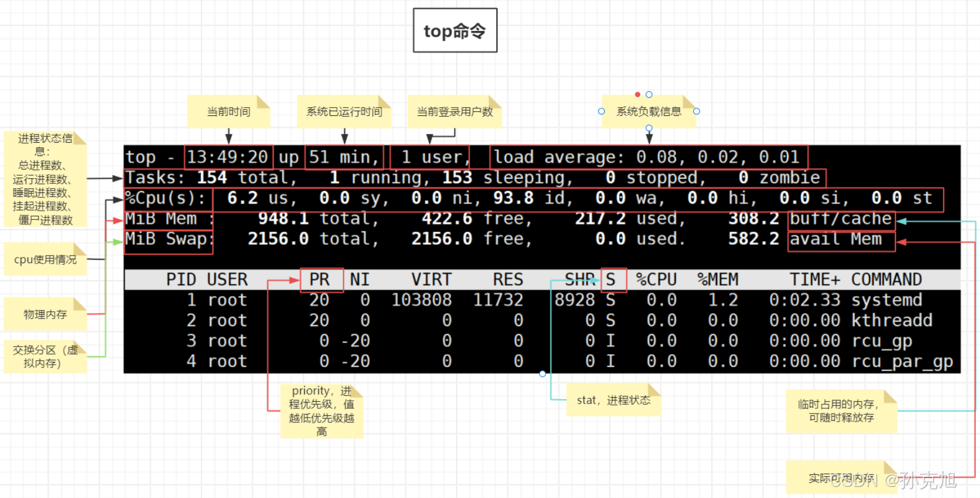Click '153 sleeping' in Tasks line

(503, 178)
